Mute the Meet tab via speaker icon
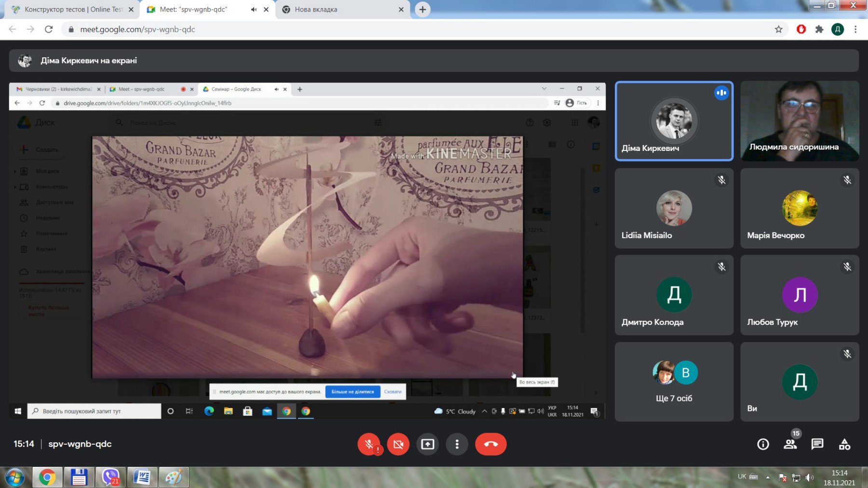 [254, 10]
